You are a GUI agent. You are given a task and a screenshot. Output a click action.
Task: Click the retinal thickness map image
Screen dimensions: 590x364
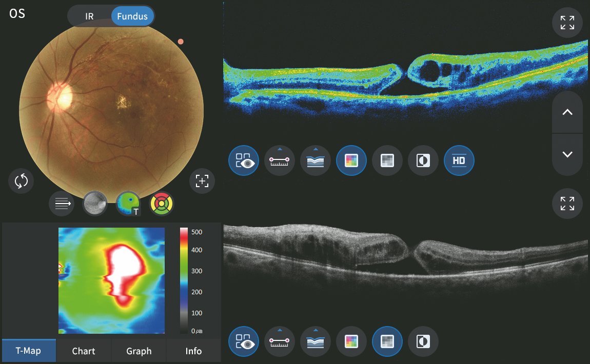111,280
